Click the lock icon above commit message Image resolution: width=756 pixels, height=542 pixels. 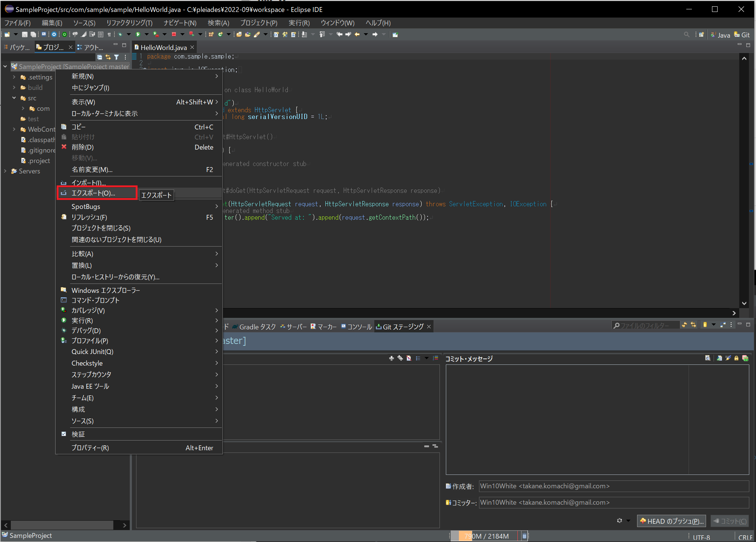tap(736, 358)
